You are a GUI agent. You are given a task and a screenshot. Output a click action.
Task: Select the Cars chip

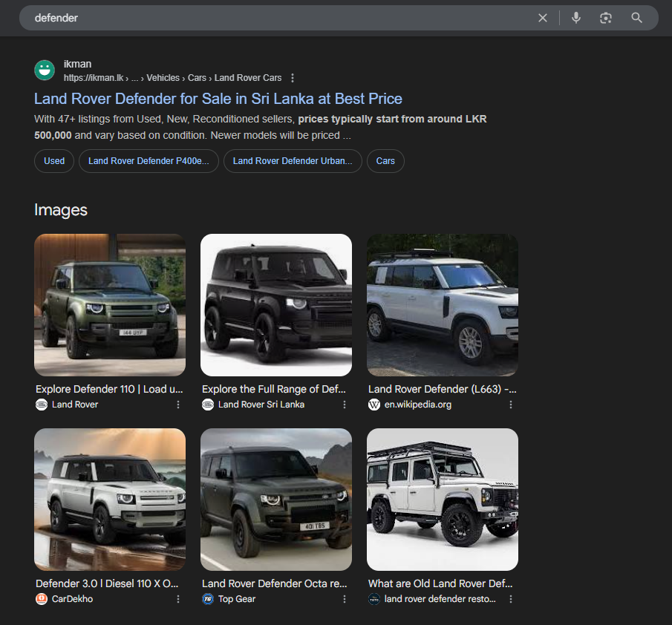(385, 161)
